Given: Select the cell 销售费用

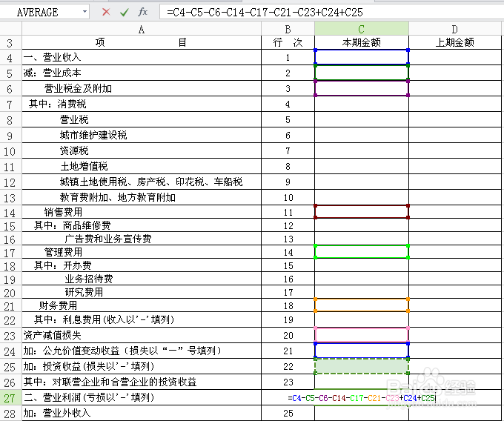Looking at the screenshot, I should tap(142, 212).
